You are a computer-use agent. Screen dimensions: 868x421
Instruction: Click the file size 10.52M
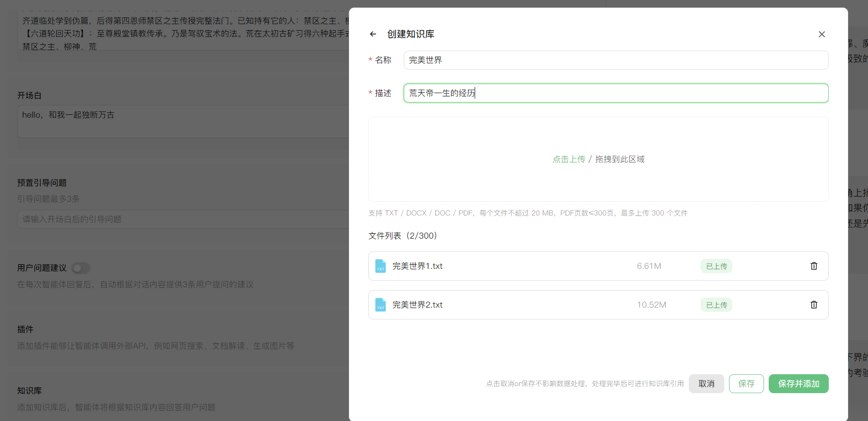[651, 305]
